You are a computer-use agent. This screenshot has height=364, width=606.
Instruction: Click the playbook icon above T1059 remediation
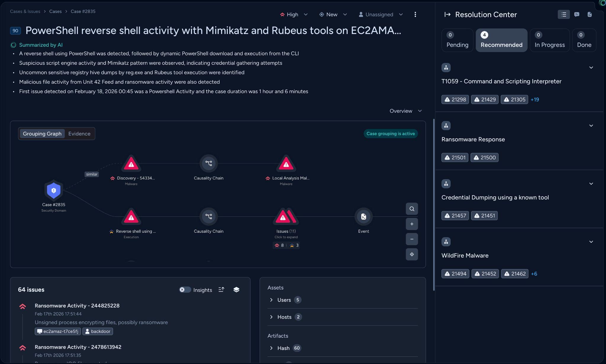coord(446,67)
